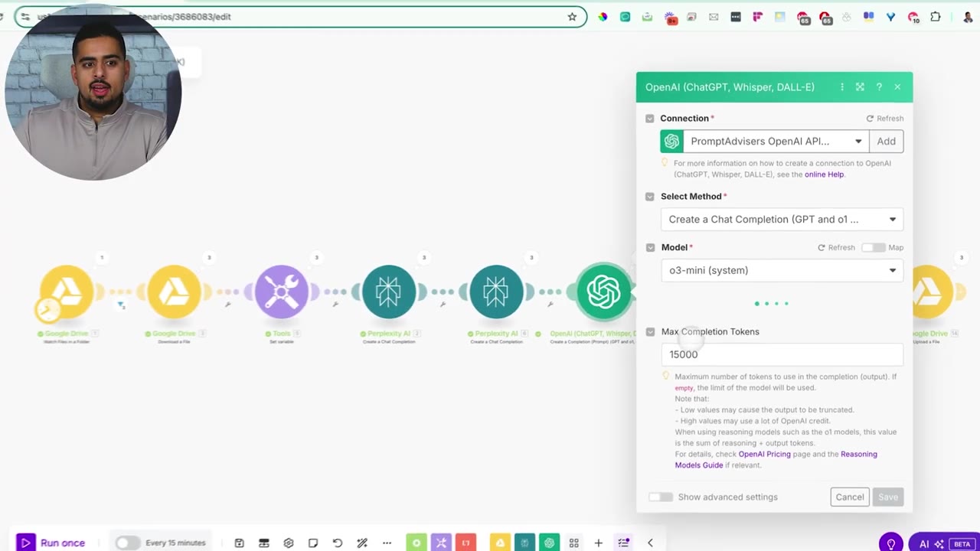Viewport: 980px width, 551px height.
Task: Open the Tools Set variable module
Action: coord(282,292)
